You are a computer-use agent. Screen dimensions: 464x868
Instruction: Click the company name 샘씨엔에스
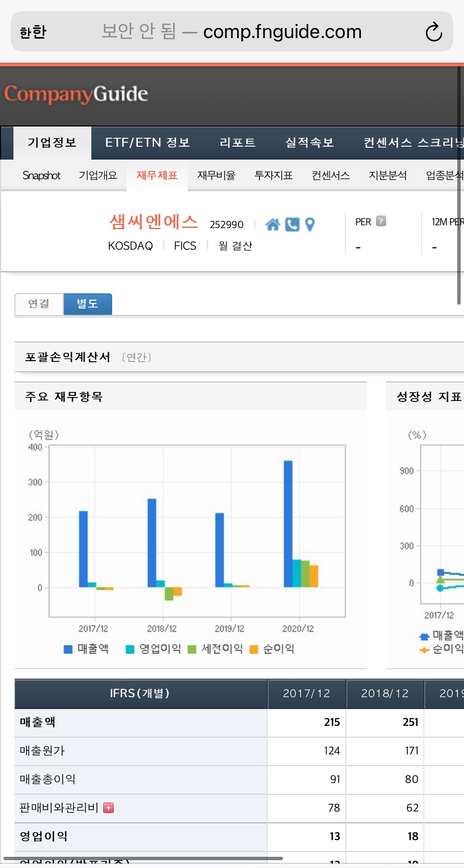(x=154, y=222)
